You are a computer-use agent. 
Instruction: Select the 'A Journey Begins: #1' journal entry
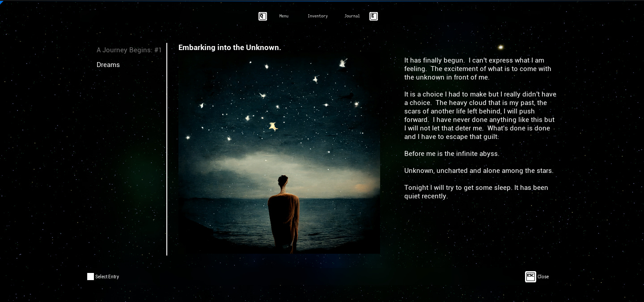coord(129,50)
